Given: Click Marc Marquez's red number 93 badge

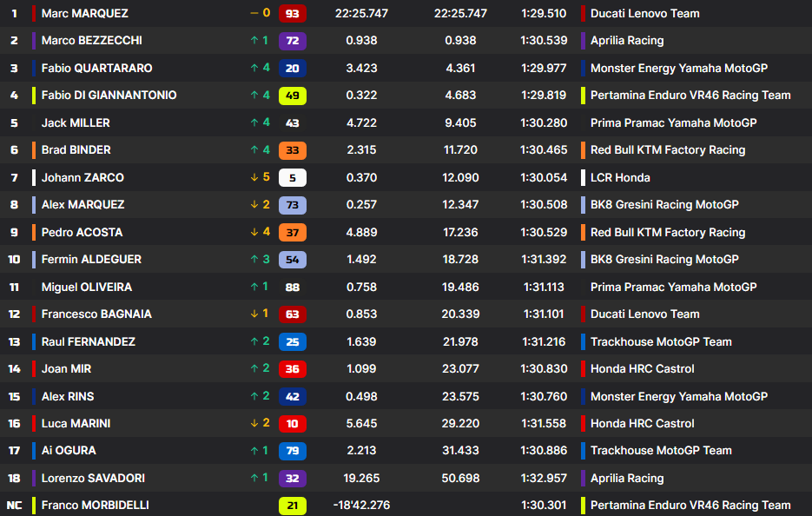Looking at the screenshot, I should (292, 14).
